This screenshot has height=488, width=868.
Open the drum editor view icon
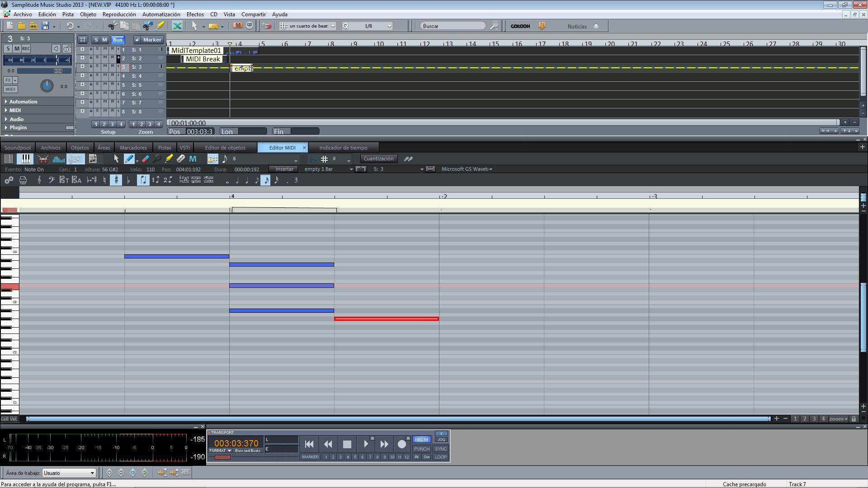43,159
